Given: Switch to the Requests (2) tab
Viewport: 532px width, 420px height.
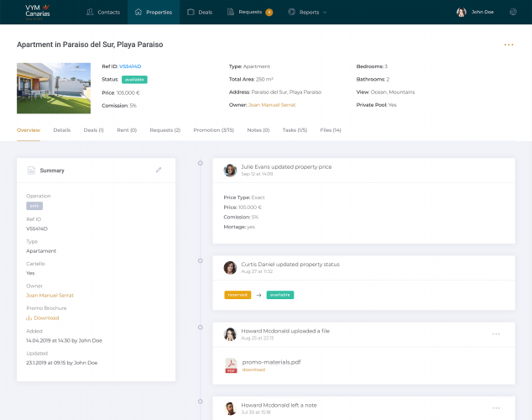Looking at the screenshot, I should pyautogui.click(x=165, y=130).
